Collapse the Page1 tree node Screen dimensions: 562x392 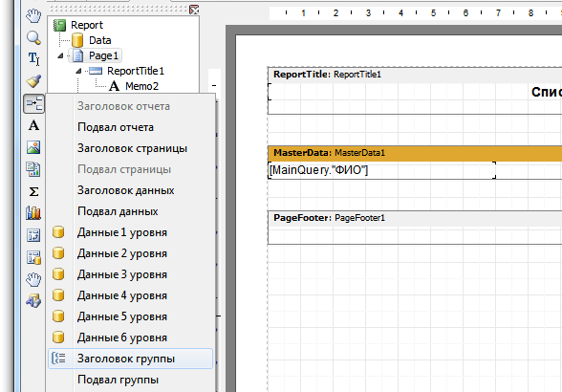tap(60, 55)
